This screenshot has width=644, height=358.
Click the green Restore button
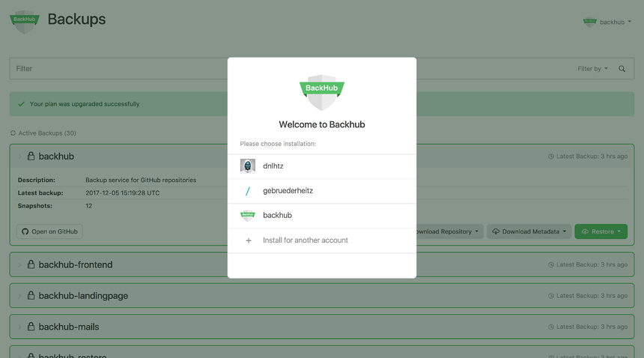tap(601, 231)
